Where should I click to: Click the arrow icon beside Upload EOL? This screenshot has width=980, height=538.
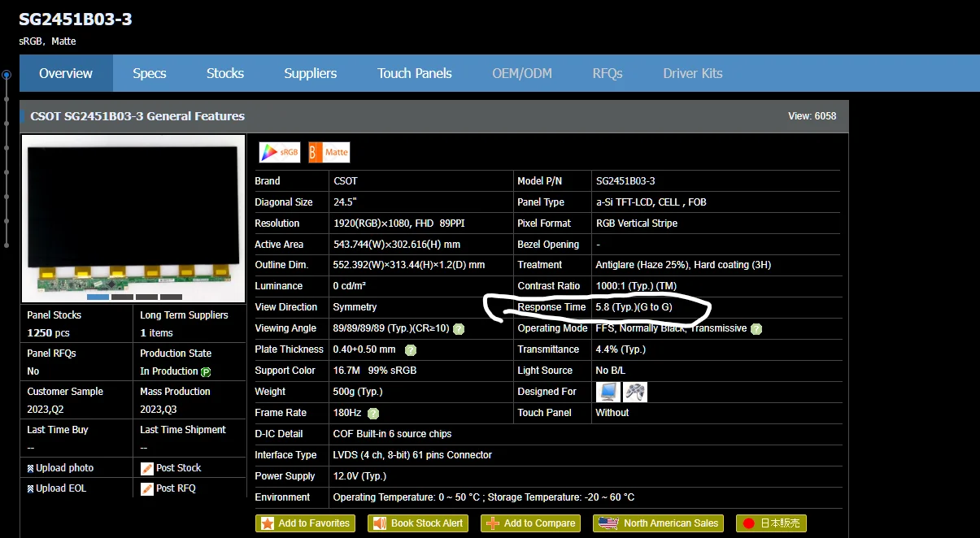[30, 488]
